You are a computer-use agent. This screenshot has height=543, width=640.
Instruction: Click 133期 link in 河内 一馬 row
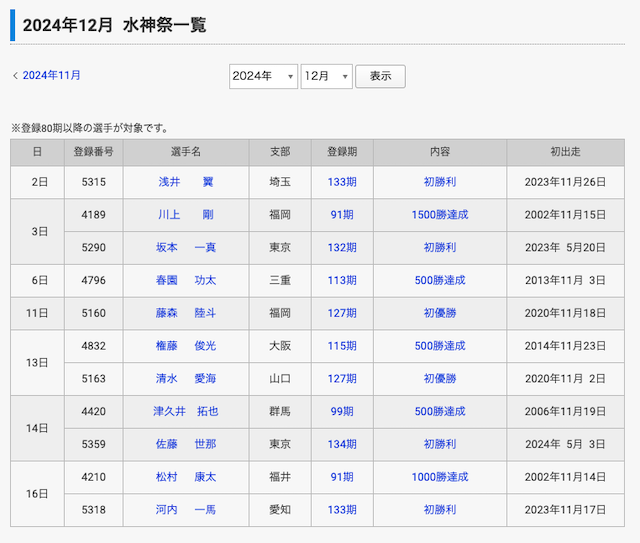coord(342,510)
